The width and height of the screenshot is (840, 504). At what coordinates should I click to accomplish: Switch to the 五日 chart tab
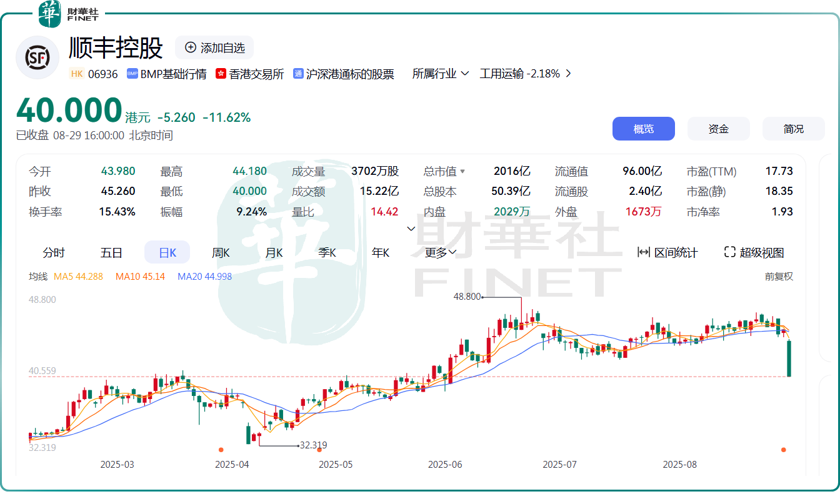[x=111, y=252]
